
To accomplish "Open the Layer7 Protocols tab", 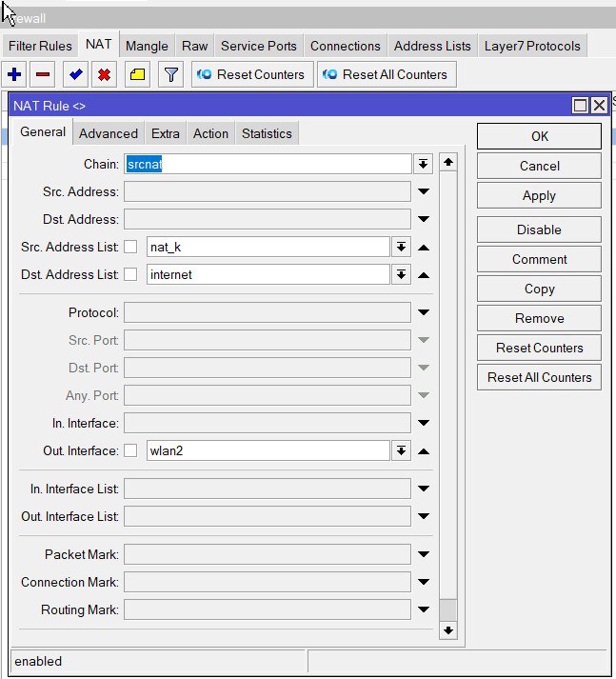I will point(532,46).
